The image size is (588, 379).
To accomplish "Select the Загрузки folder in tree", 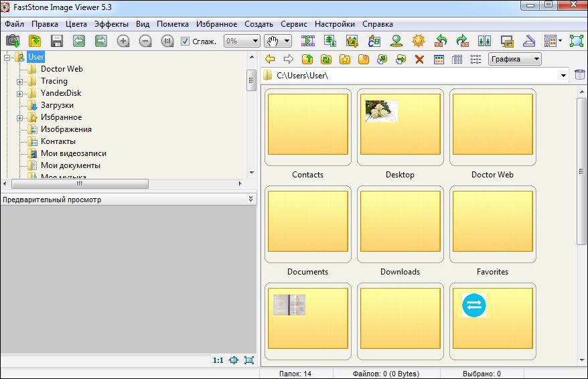I will tap(57, 105).
